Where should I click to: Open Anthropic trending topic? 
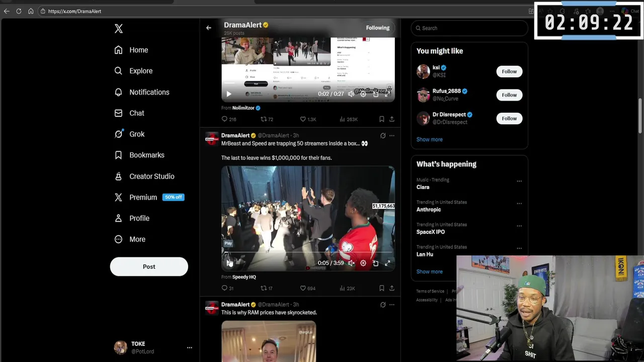pos(428,210)
